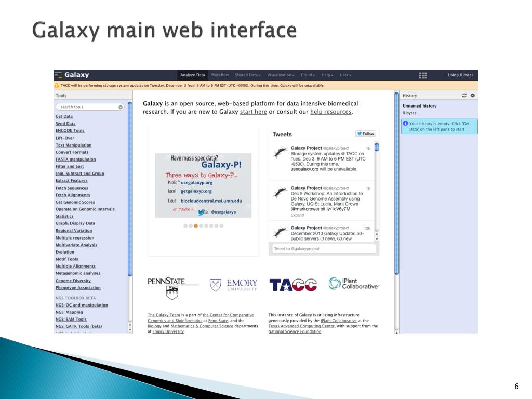Open the Cloud dropdown menu
The width and height of the screenshot is (532, 399).
point(308,75)
